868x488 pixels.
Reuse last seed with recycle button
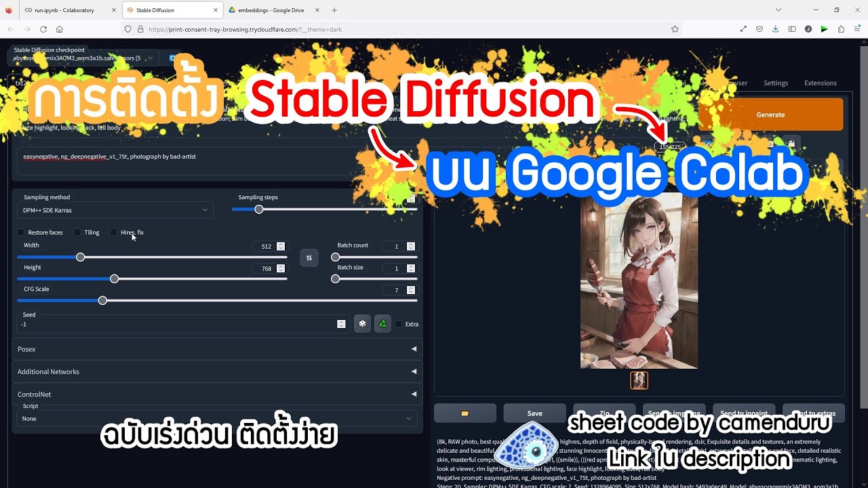pyautogui.click(x=382, y=324)
